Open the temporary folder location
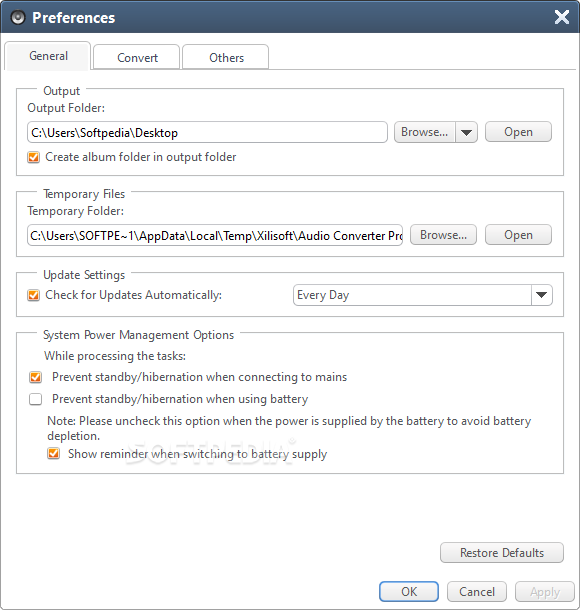Image resolution: width=580 pixels, height=610 pixels. [518, 235]
